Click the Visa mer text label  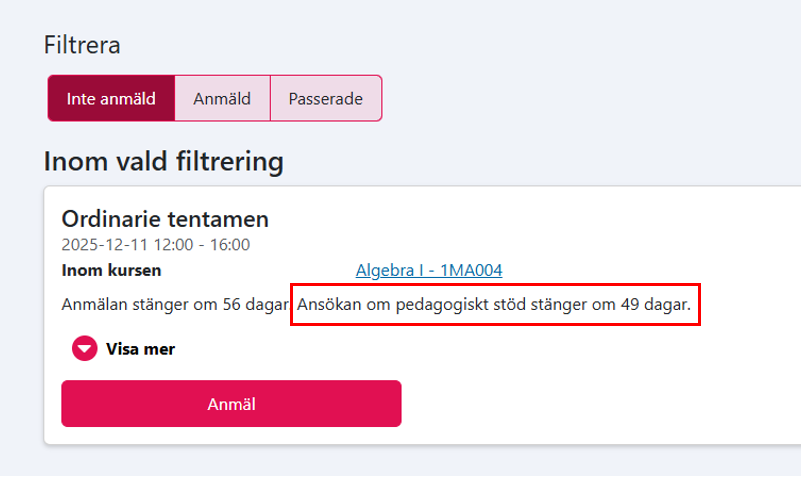(140, 349)
